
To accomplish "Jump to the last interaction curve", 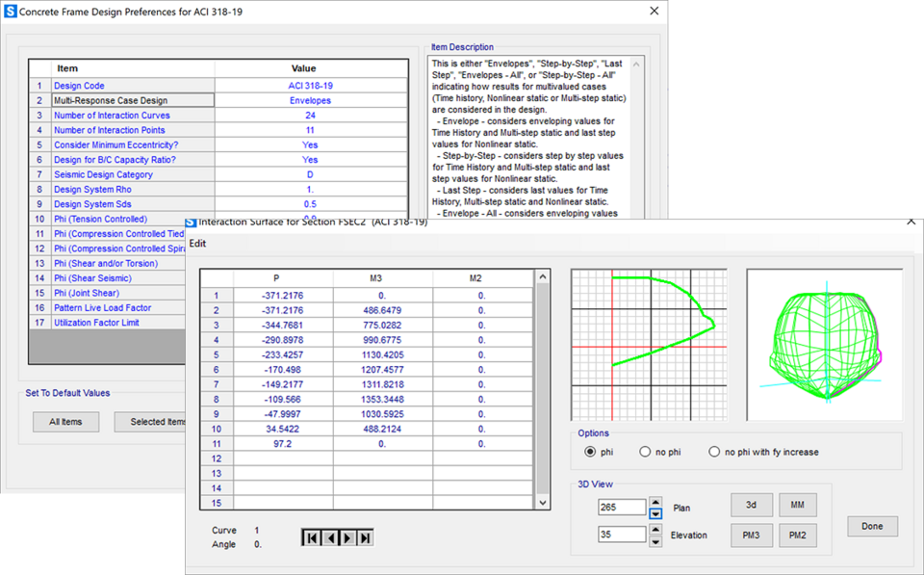I will pyautogui.click(x=364, y=537).
